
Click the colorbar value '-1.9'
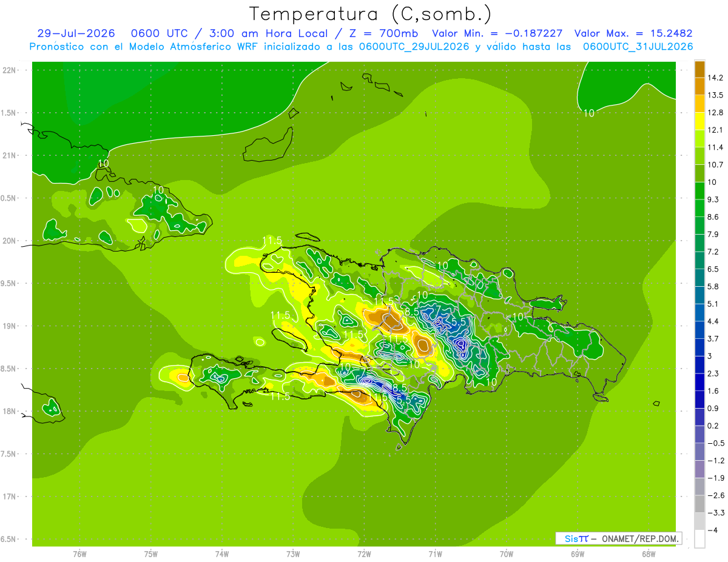(715, 478)
